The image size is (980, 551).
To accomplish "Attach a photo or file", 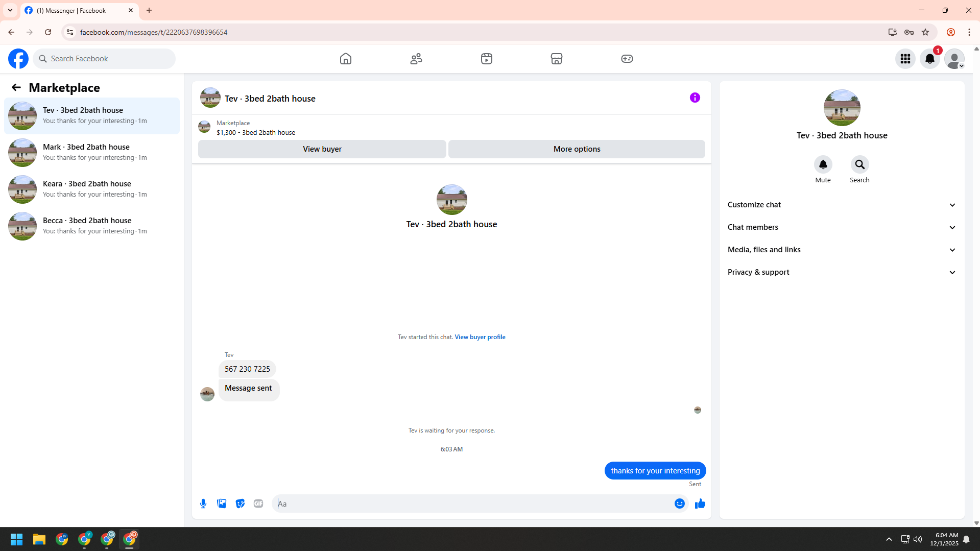I will [x=222, y=504].
